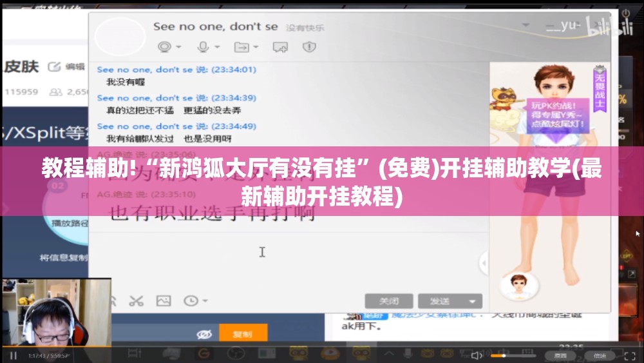Click the sender line timestamped 23:34:39
The image size is (644, 363).
point(176,98)
